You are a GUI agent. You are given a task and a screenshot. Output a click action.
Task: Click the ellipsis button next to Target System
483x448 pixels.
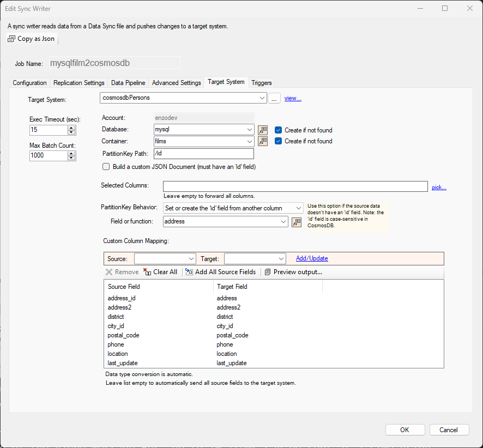coord(274,98)
